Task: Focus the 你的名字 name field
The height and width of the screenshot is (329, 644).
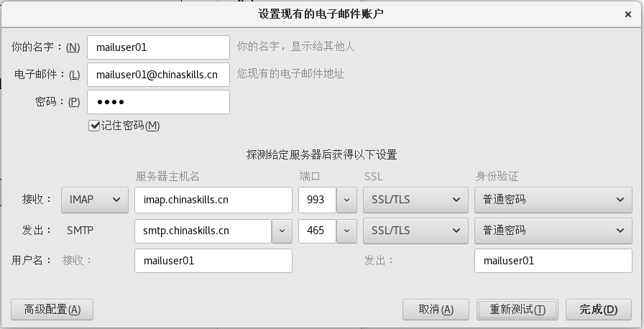Action: pos(159,47)
